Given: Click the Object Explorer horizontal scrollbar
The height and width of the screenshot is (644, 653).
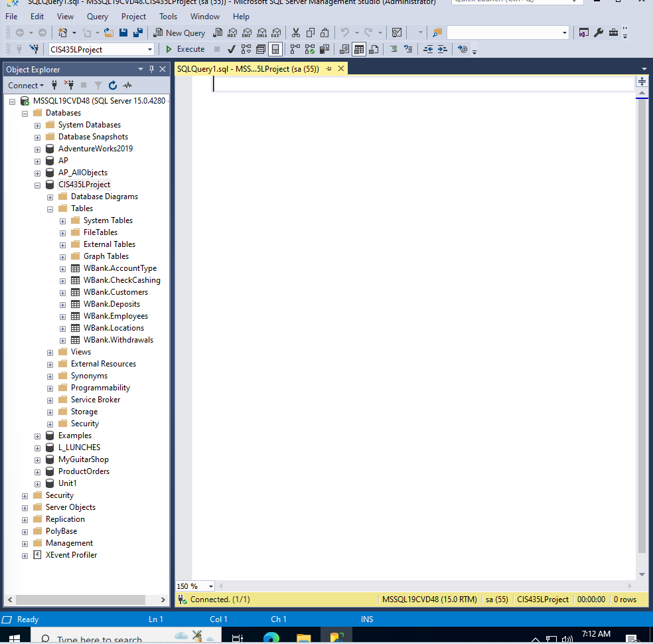Looking at the screenshot, I should point(87,600).
